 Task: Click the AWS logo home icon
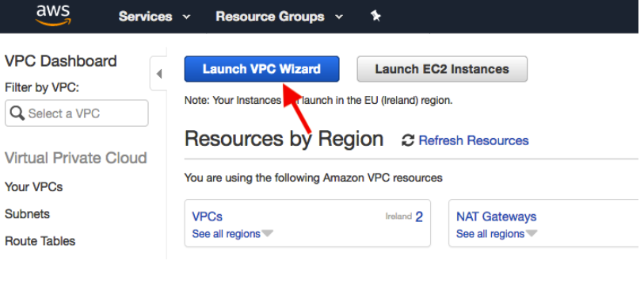coord(53,16)
